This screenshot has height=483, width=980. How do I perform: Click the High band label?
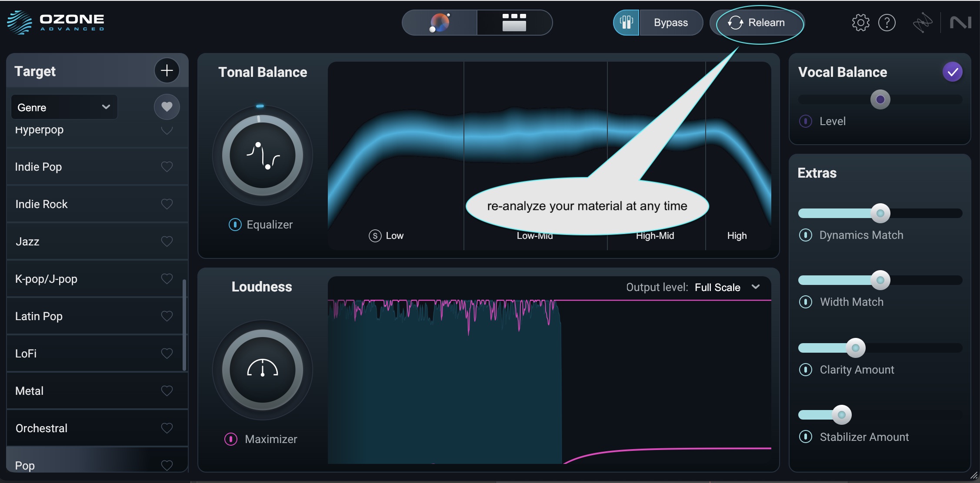click(737, 236)
